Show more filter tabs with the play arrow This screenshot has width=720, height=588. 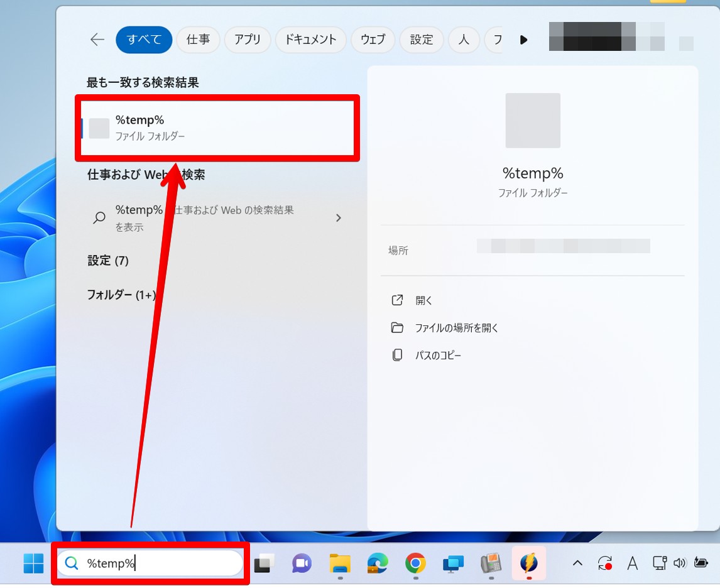(523, 40)
